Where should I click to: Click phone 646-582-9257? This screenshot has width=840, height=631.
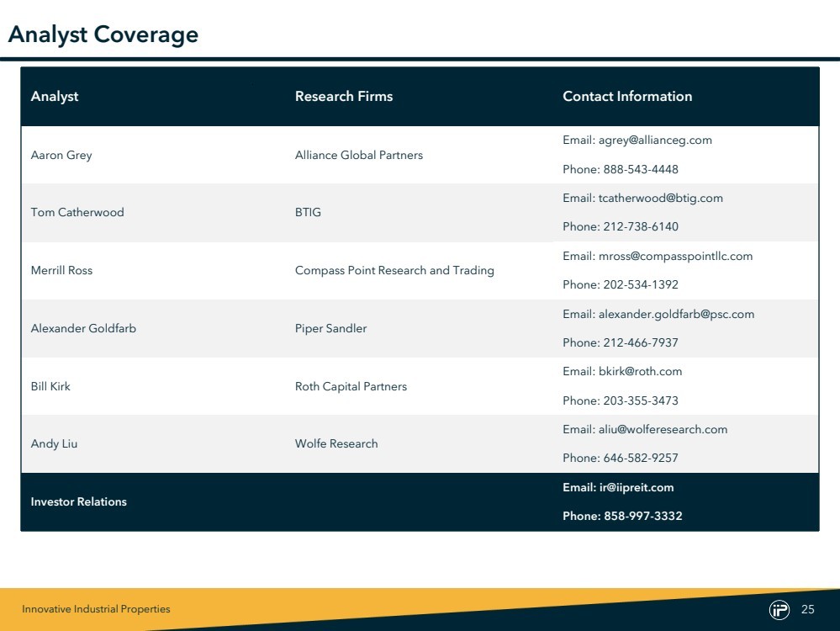click(x=641, y=458)
